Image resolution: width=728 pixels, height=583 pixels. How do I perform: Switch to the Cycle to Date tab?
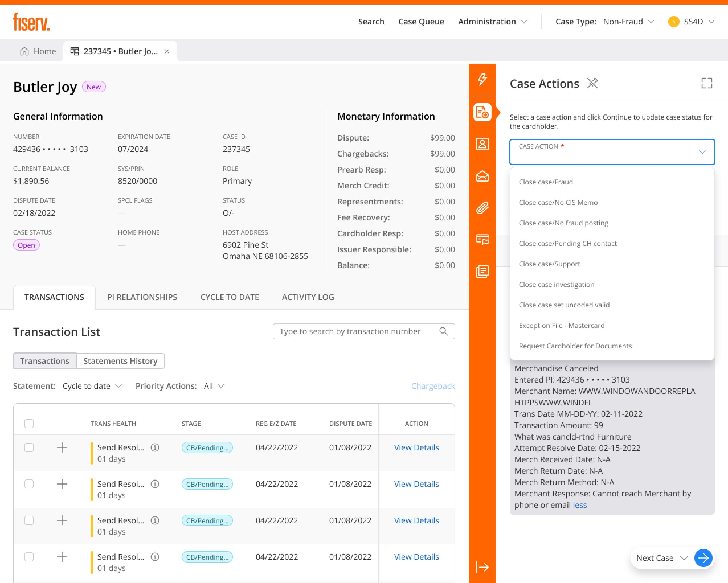pyautogui.click(x=230, y=297)
